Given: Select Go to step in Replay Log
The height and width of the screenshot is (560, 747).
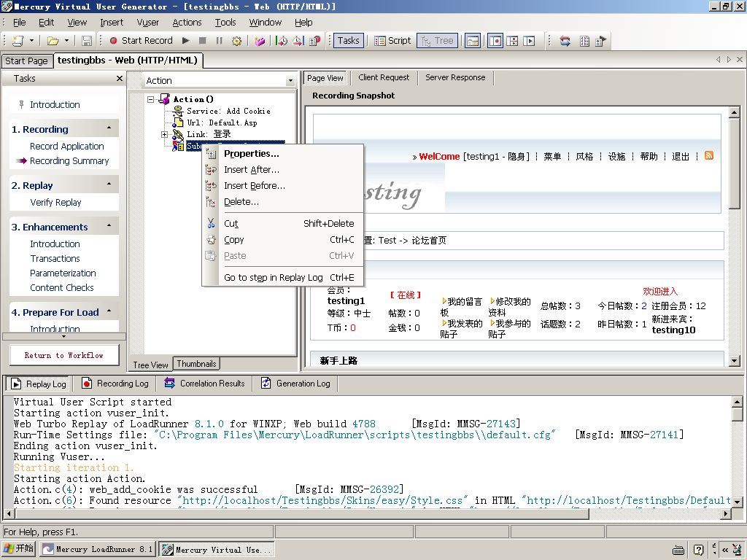Looking at the screenshot, I should pyautogui.click(x=283, y=278).
